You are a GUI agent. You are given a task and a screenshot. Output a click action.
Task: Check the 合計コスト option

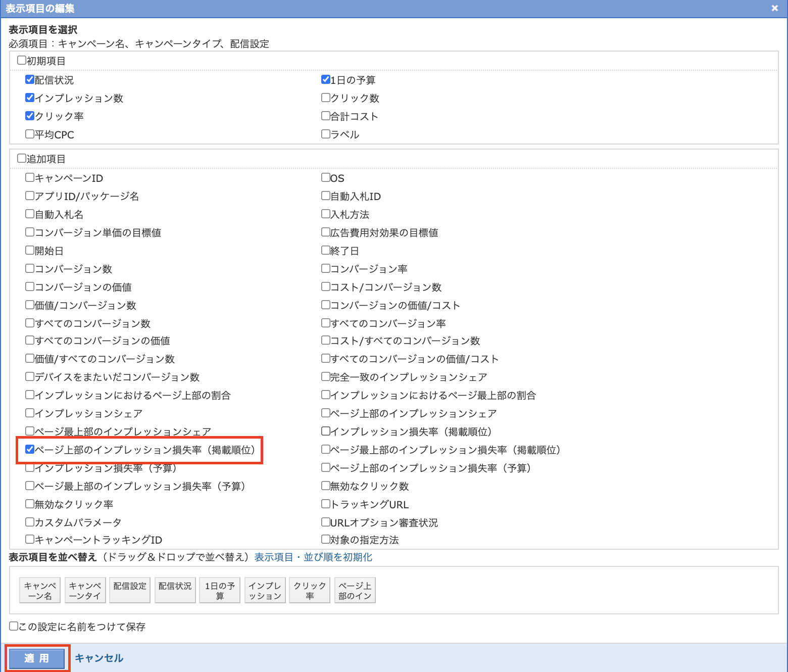coord(326,116)
